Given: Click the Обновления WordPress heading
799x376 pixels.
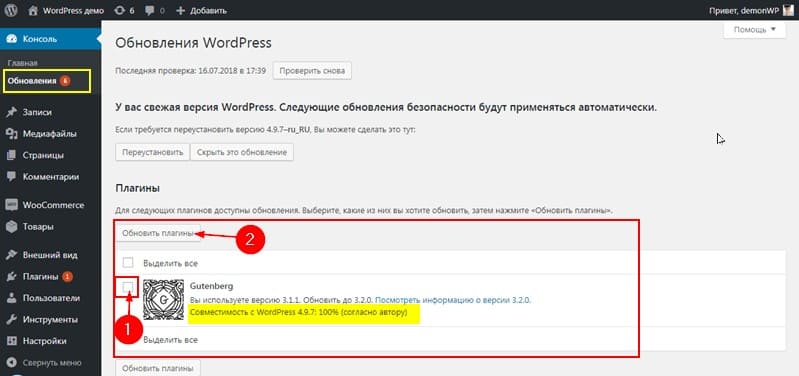Looking at the screenshot, I should (x=194, y=43).
